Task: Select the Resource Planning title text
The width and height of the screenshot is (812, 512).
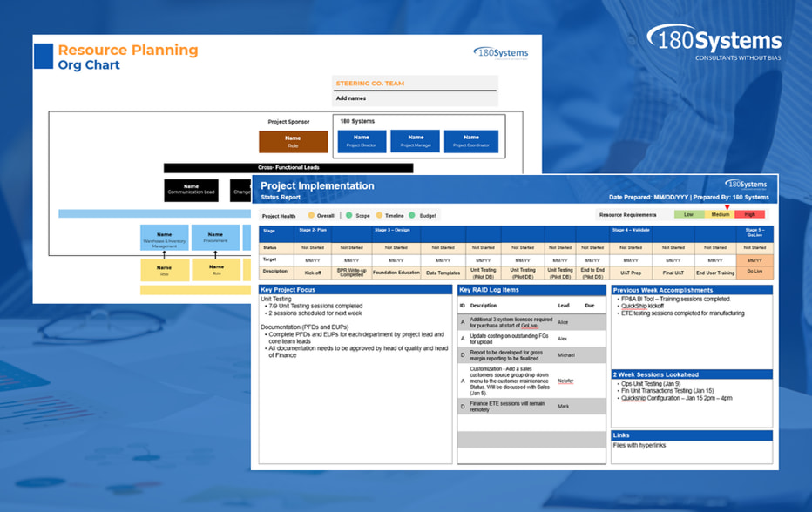Action: click(128, 50)
